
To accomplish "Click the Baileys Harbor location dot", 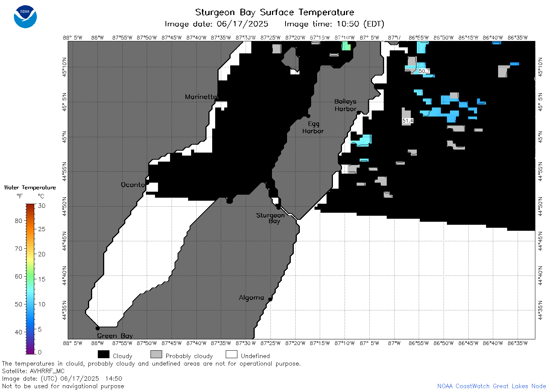I will pos(359,112).
